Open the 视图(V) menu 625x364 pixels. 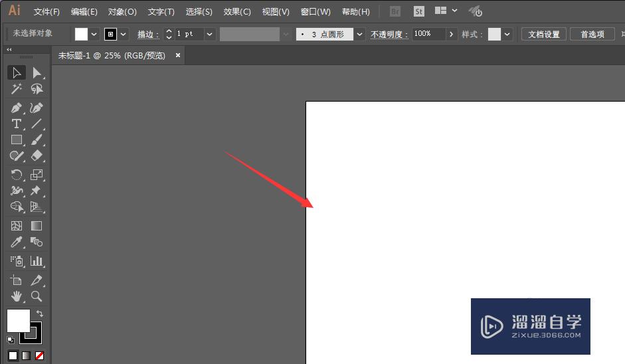276,11
